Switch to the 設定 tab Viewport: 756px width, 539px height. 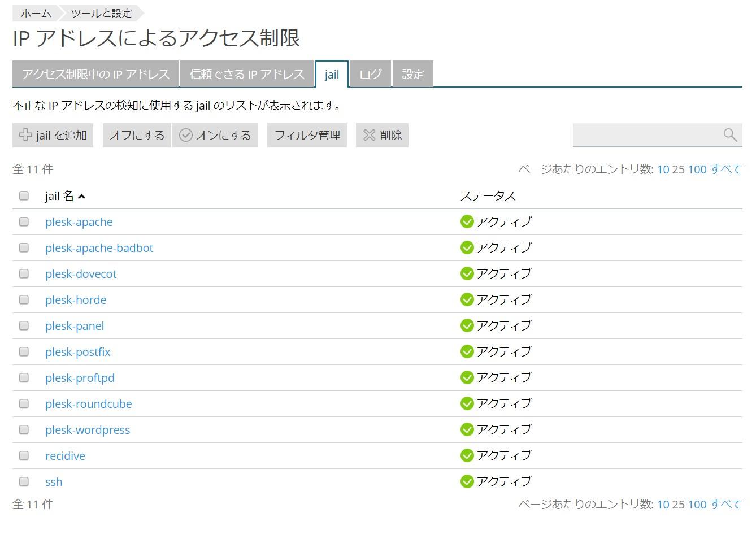tap(413, 74)
